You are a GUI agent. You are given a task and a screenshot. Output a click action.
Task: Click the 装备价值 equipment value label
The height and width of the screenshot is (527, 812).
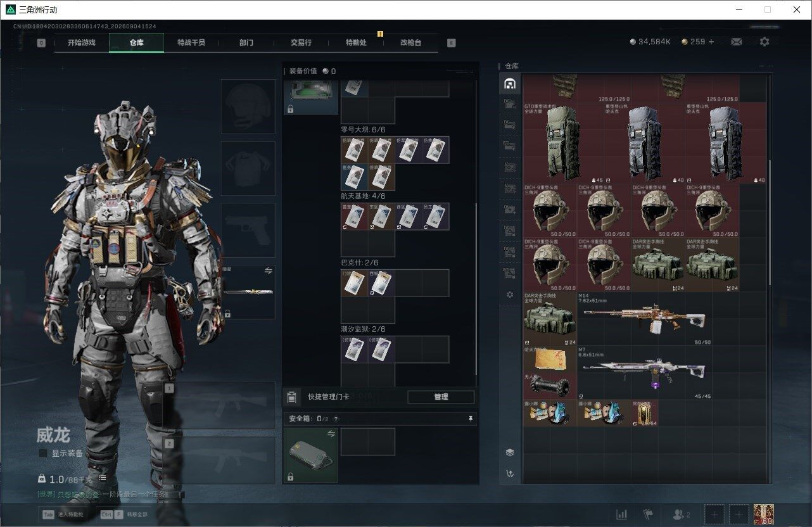coord(304,72)
